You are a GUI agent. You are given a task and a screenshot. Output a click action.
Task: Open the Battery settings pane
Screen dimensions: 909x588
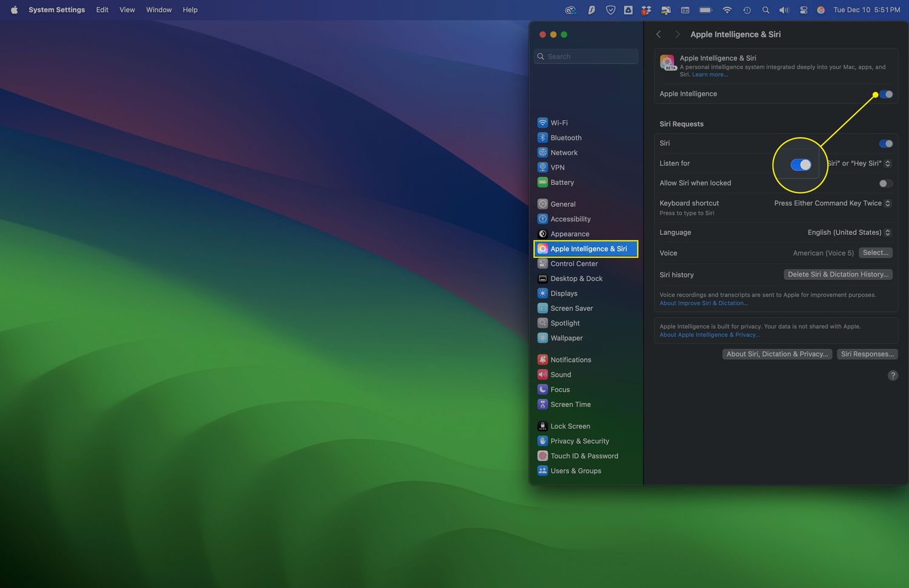[562, 182]
